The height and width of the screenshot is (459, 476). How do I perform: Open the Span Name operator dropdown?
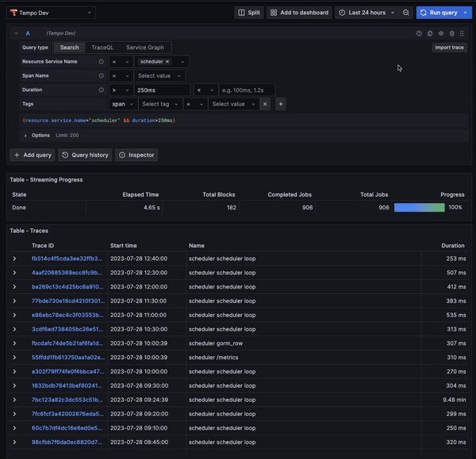[x=121, y=76]
